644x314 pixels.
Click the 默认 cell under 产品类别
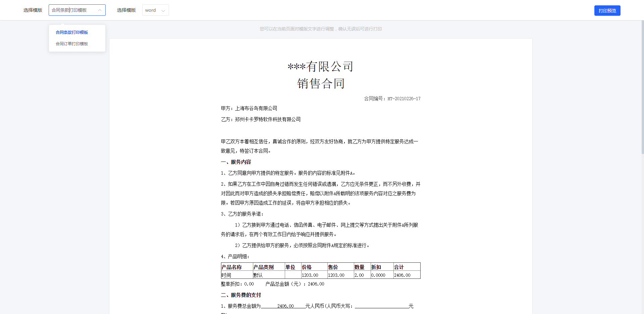pos(258,275)
